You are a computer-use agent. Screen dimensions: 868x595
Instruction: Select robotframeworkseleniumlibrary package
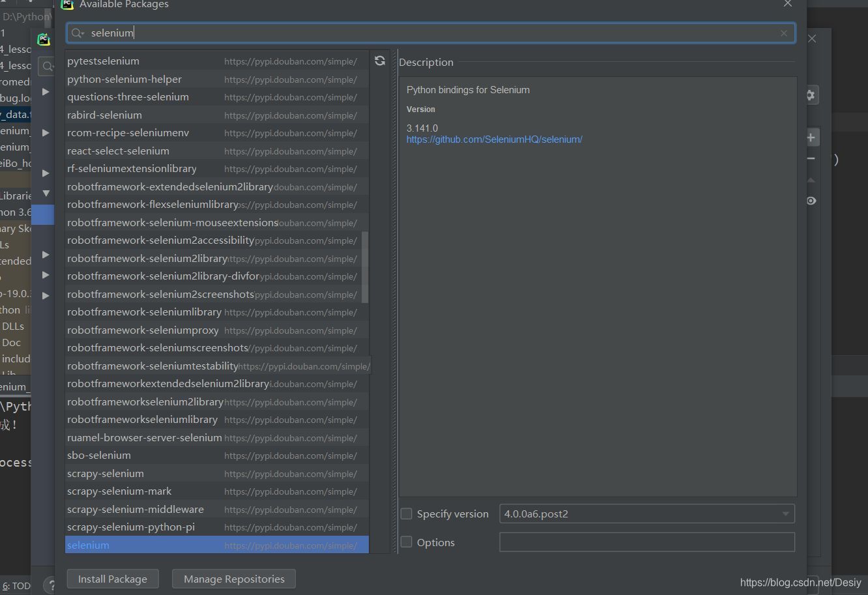pyautogui.click(x=217, y=420)
